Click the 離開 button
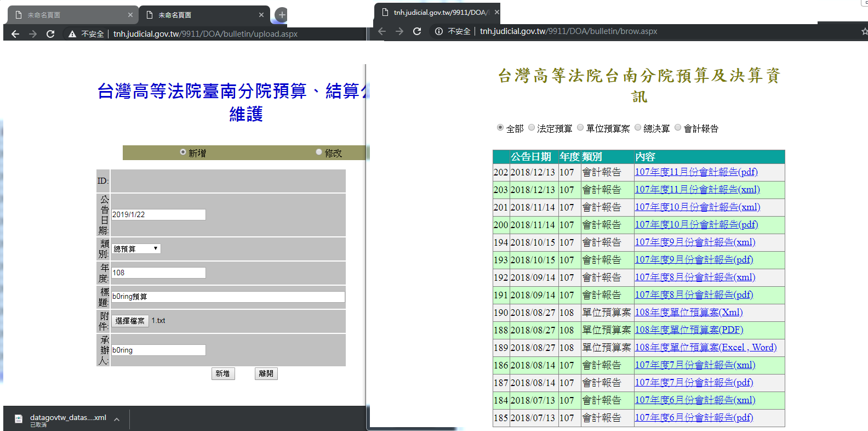Viewport: 868px width, 431px height. (x=266, y=373)
